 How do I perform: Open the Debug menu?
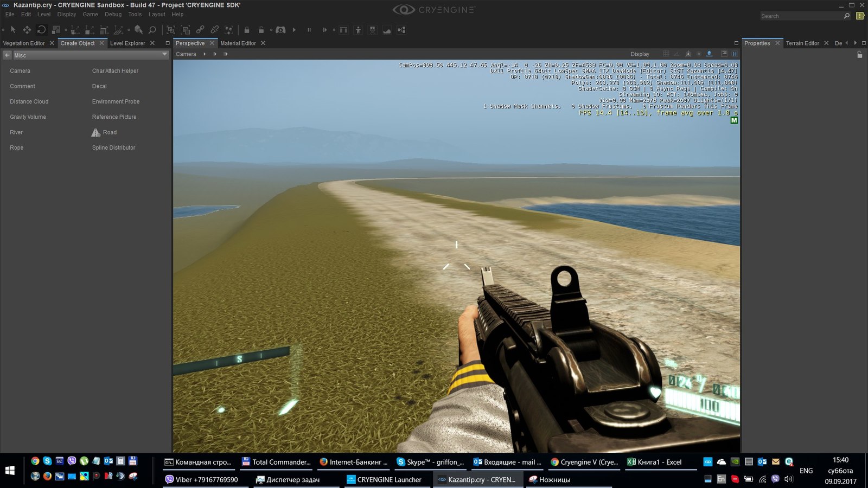[113, 15]
